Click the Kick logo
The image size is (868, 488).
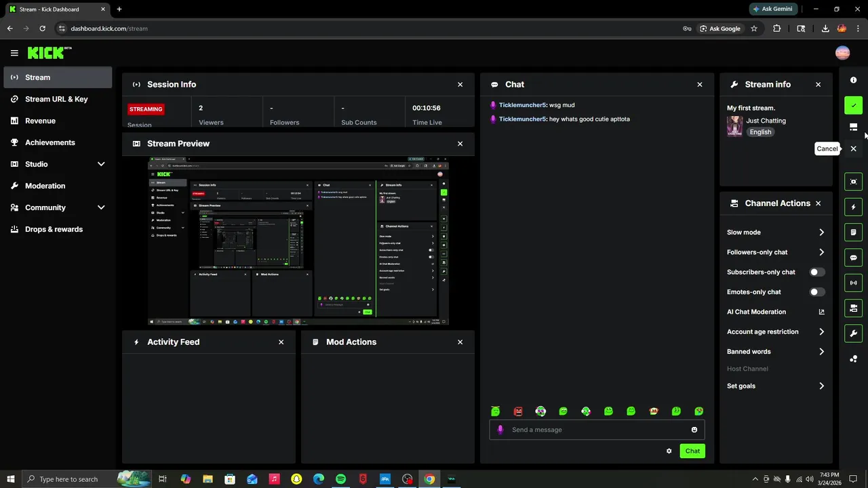point(49,53)
